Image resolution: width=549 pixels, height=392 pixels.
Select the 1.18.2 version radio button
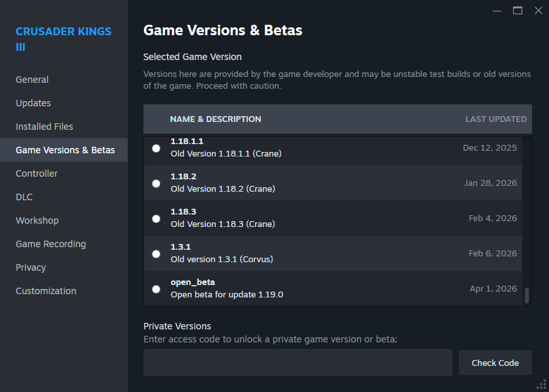[156, 183]
